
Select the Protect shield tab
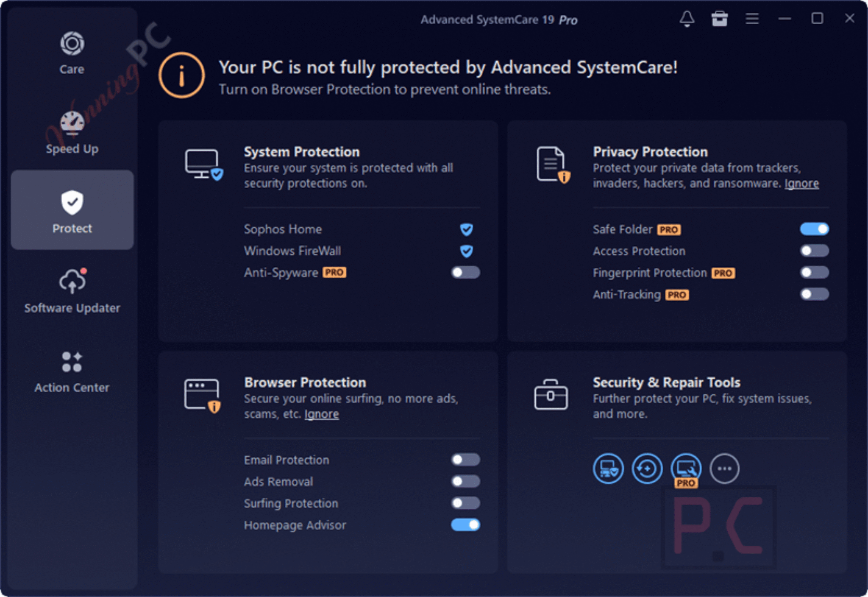(72, 210)
